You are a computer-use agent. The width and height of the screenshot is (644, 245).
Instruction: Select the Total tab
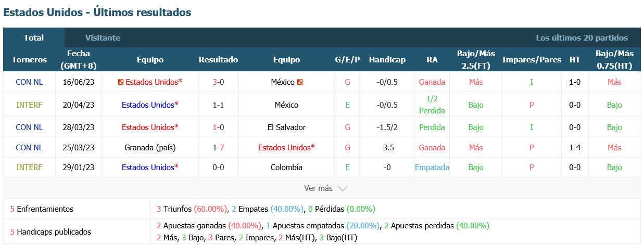pyautogui.click(x=34, y=38)
